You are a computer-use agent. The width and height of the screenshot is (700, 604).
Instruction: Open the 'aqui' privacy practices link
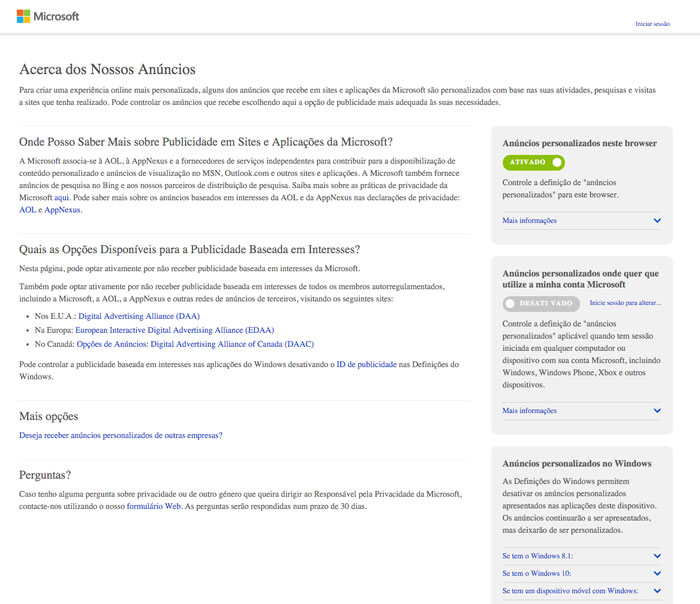pyautogui.click(x=62, y=197)
